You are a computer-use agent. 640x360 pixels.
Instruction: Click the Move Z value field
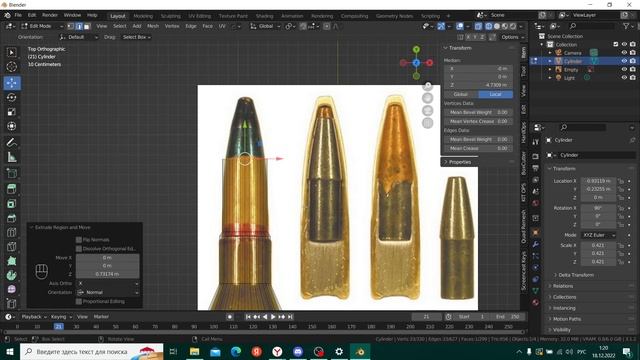(107, 274)
